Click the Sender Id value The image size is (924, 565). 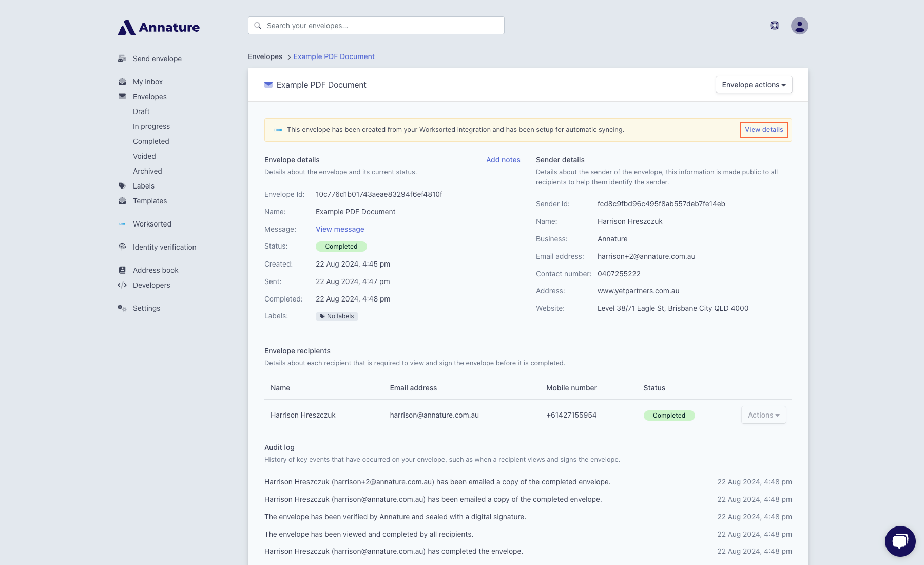coord(661,204)
